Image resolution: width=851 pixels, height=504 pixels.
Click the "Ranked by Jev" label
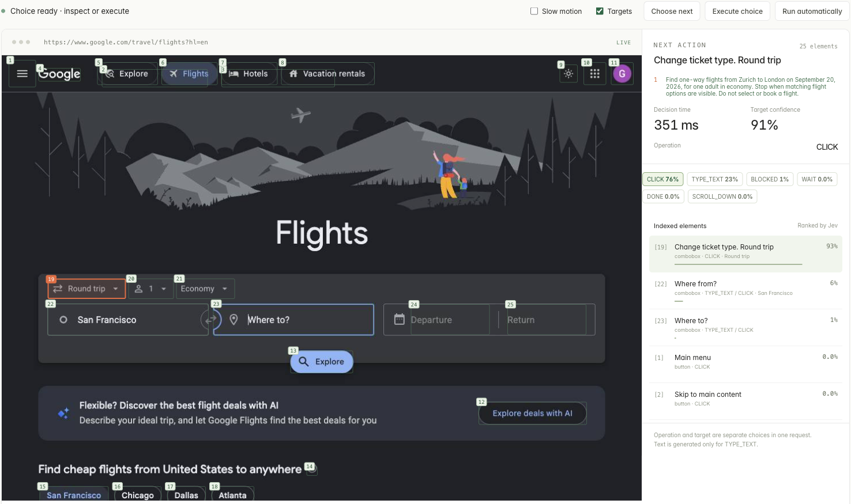click(x=818, y=225)
